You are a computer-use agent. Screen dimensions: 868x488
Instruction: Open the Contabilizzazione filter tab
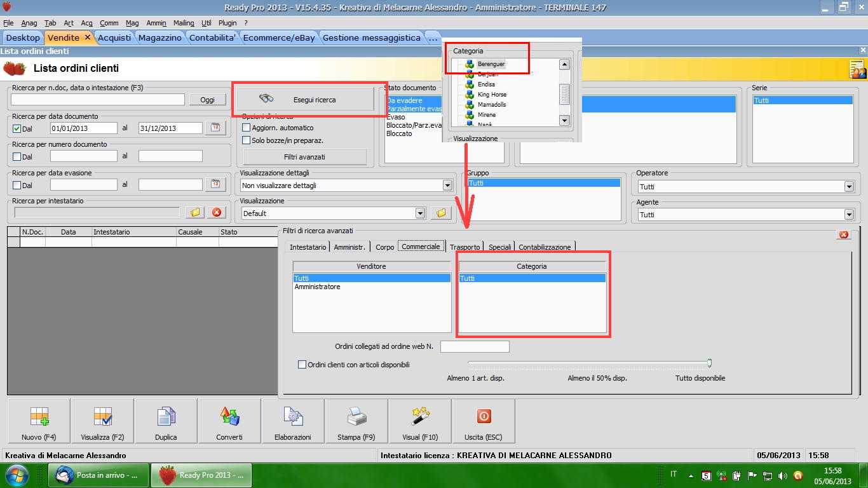coord(545,247)
